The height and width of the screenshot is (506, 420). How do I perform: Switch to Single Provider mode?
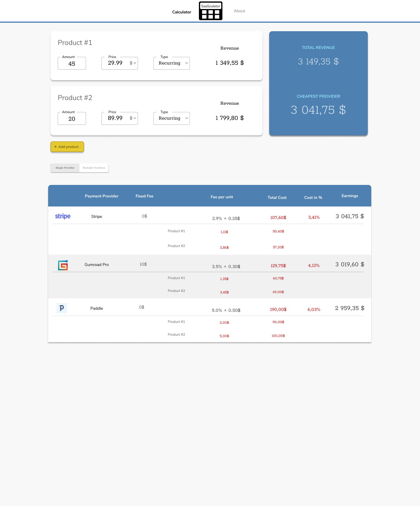click(x=65, y=168)
